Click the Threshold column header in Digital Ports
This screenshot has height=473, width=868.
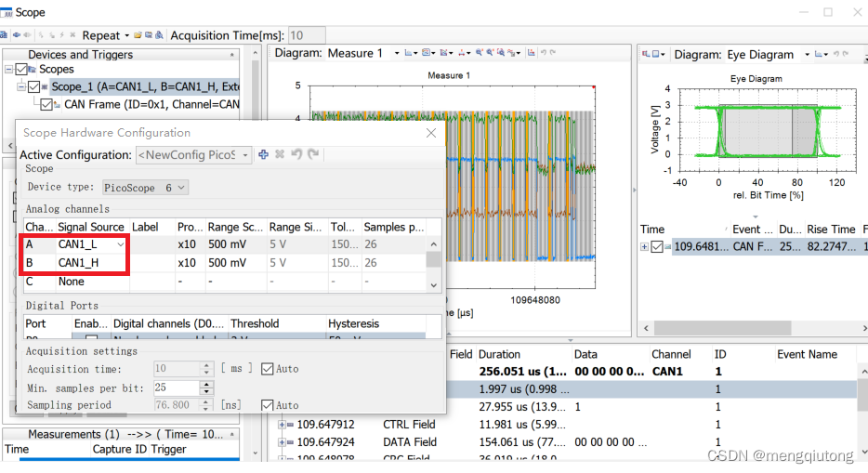pyautogui.click(x=277, y=323)
